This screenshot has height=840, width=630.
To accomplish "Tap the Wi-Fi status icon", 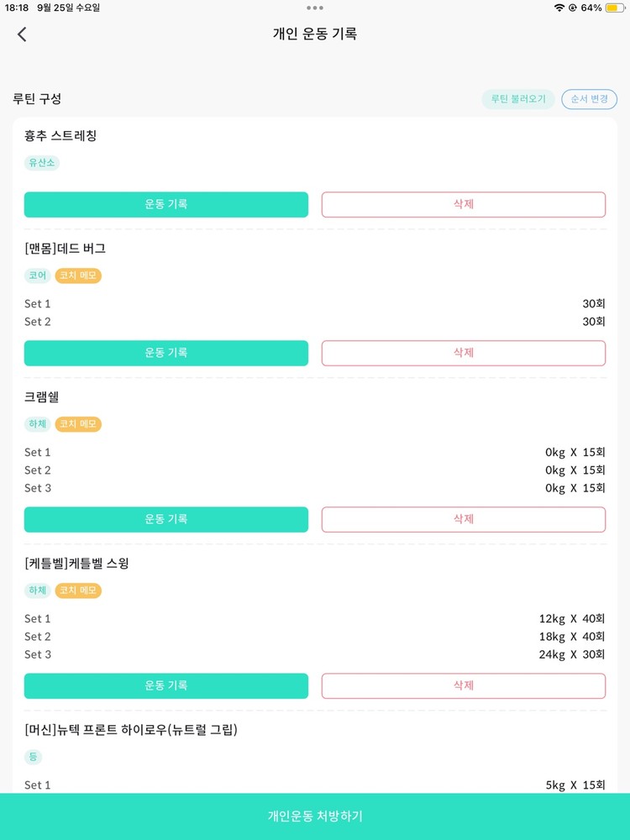I will (x=559, y=8).
